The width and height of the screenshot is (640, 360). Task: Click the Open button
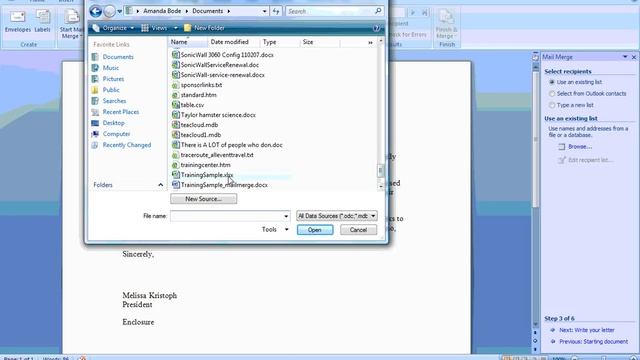click(x=315, y=230)
